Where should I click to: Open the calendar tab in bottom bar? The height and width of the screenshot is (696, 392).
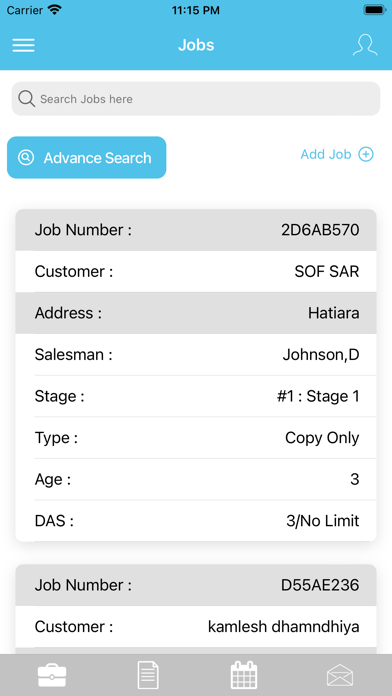coord(244,675)
